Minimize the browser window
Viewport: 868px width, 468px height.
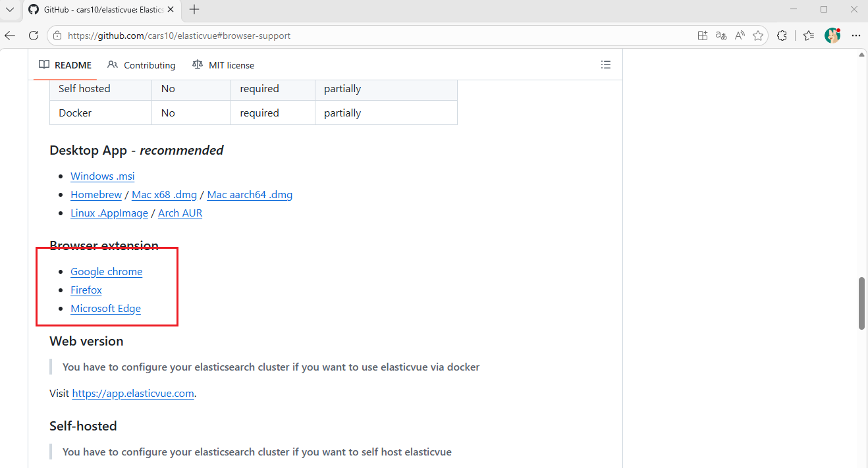793,10
